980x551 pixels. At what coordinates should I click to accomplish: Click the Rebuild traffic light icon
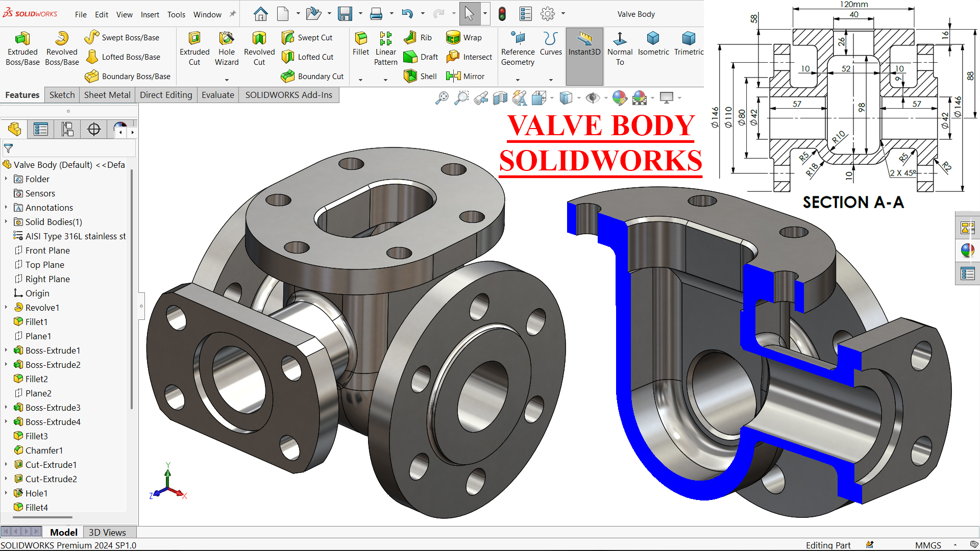(x=502, y=14)
